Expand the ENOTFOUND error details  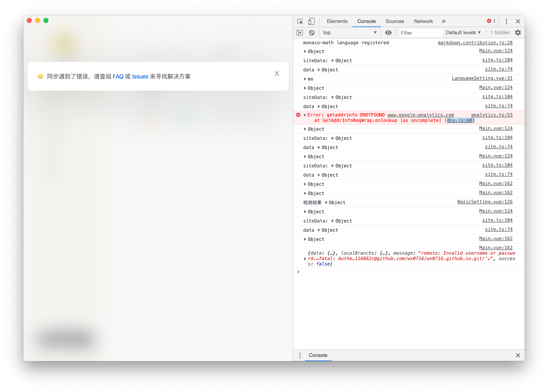pos(305,115)
